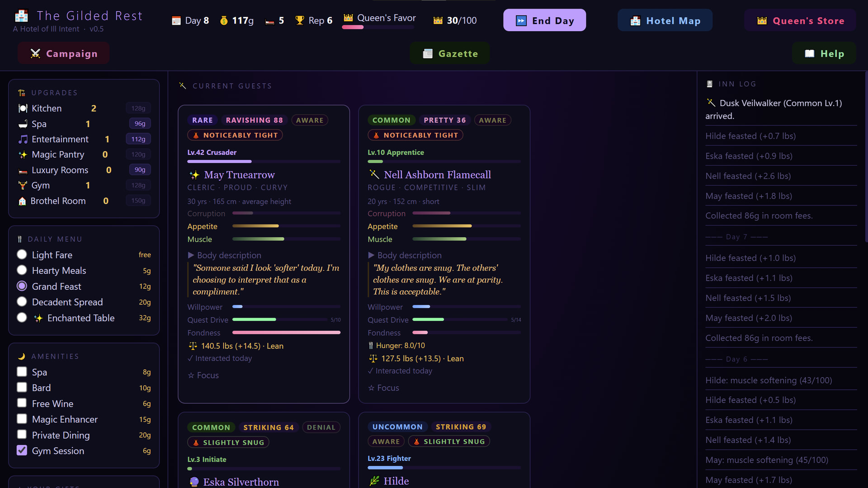868x488 pixels.
Task: Click the Gym upgrade dumbbell icon
Action: (x=23, y=186)
